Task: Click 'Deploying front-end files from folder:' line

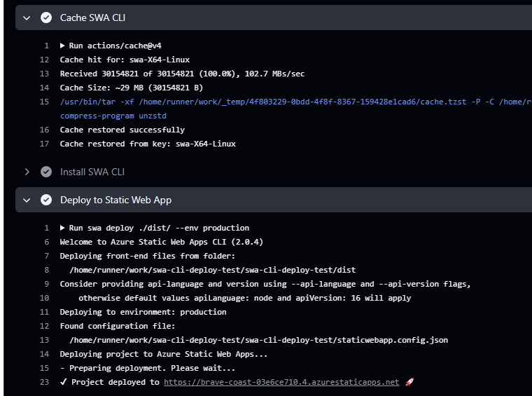Action: 148,256
